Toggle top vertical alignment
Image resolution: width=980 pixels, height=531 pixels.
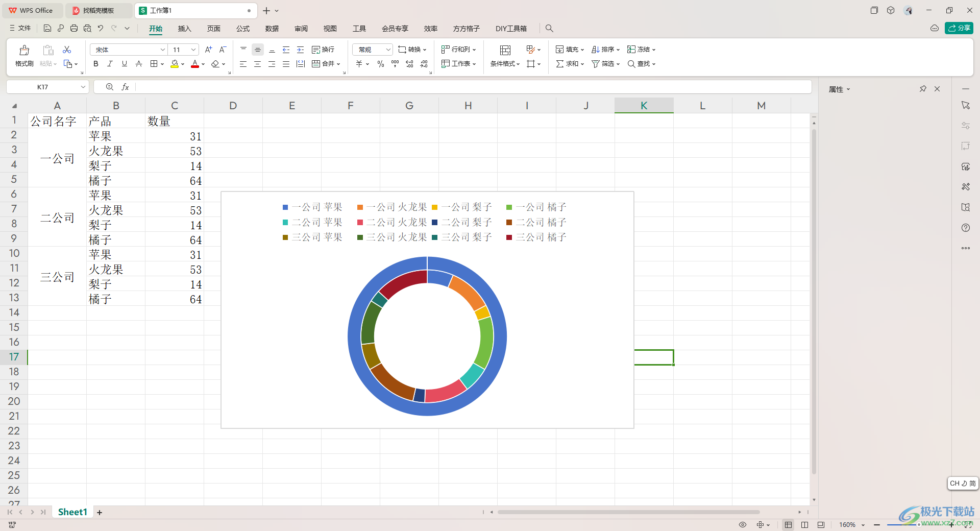(x=243, y=50)
